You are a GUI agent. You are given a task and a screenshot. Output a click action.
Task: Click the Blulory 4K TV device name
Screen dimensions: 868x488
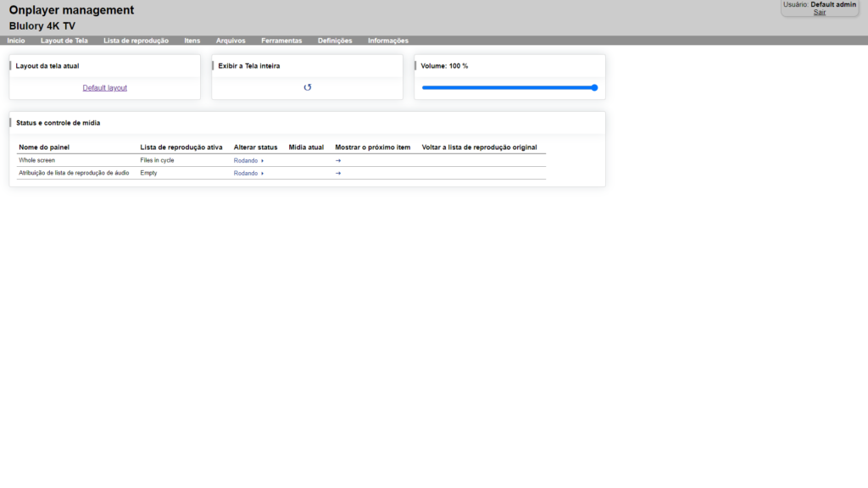42,26
